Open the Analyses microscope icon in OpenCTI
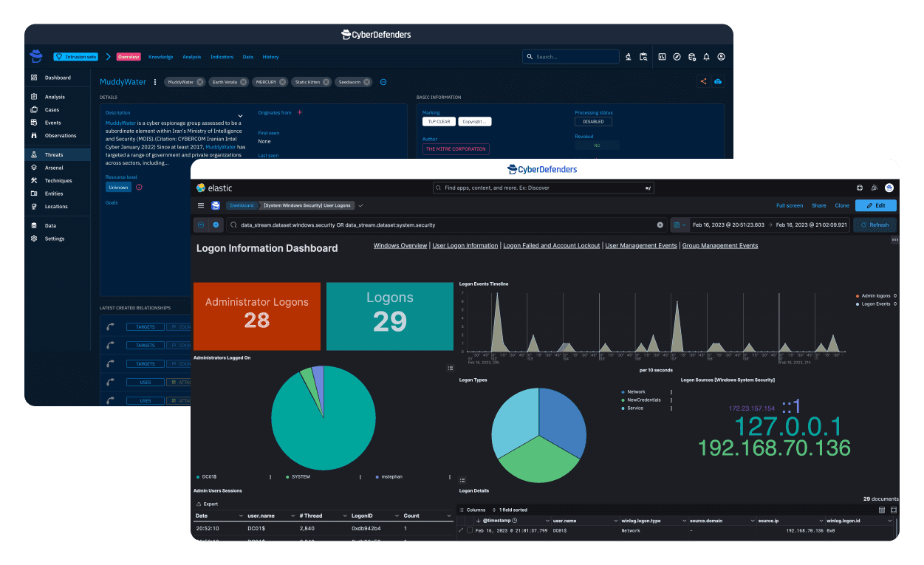 (x=629, y=56)
